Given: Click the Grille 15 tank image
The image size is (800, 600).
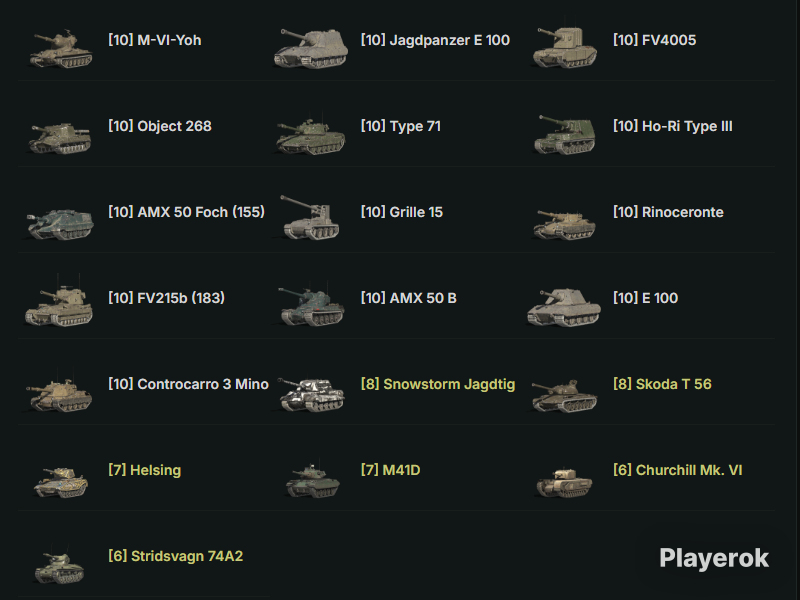Looking at the screenshot, I should [310, 217].
